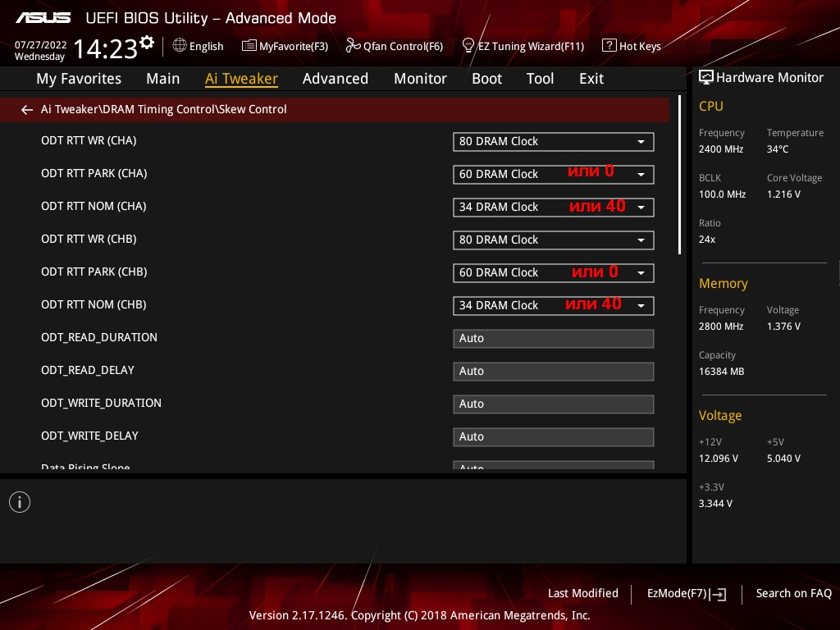This screenshot has height=630, width=840.
Task: Open ODT RTT PARK (CHB) dropdown
Action: 554,272
